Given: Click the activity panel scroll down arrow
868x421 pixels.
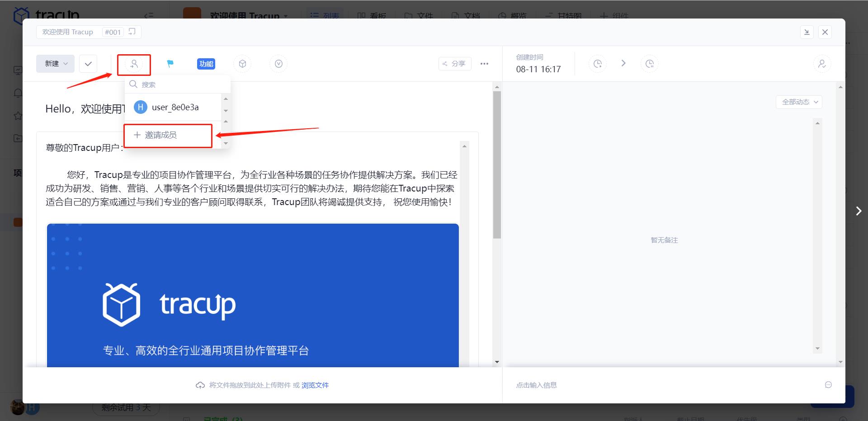Looking at the screenshot, I should [817, 348].
